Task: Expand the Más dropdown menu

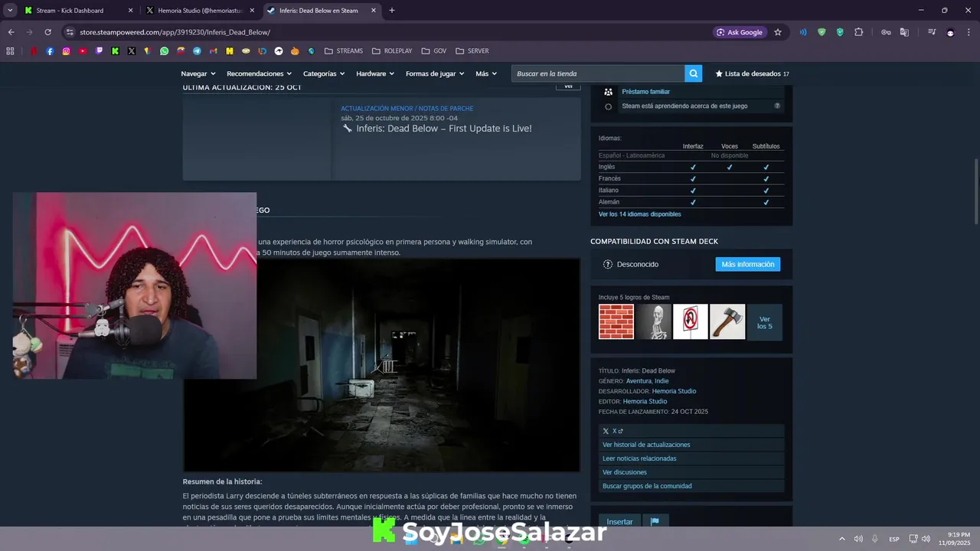Action: point(486,73)
